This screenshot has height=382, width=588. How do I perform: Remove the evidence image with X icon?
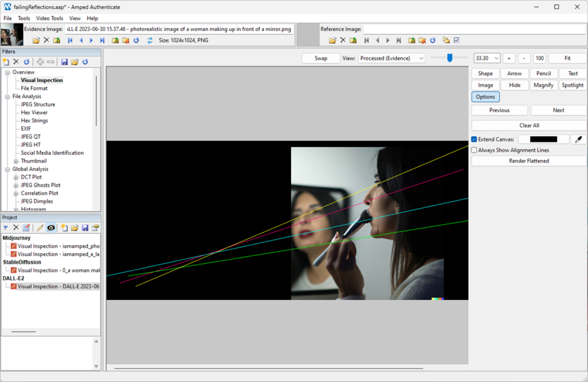(x=47, y=40)
